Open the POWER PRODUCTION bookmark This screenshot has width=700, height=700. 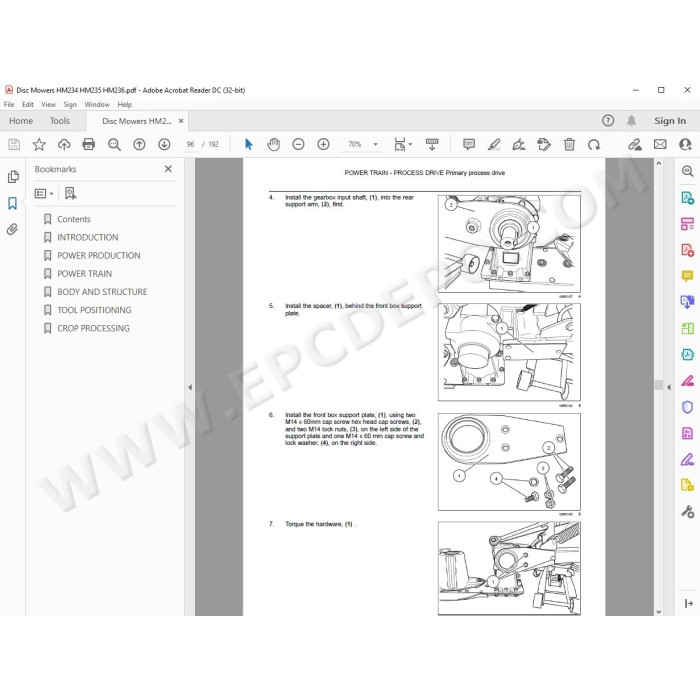point(99,256)
